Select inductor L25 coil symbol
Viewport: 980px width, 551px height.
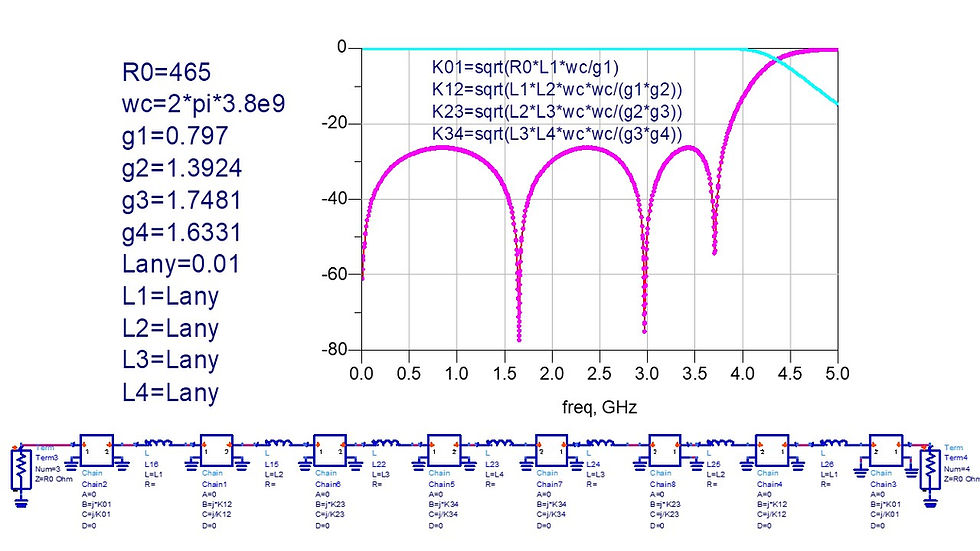721,443
